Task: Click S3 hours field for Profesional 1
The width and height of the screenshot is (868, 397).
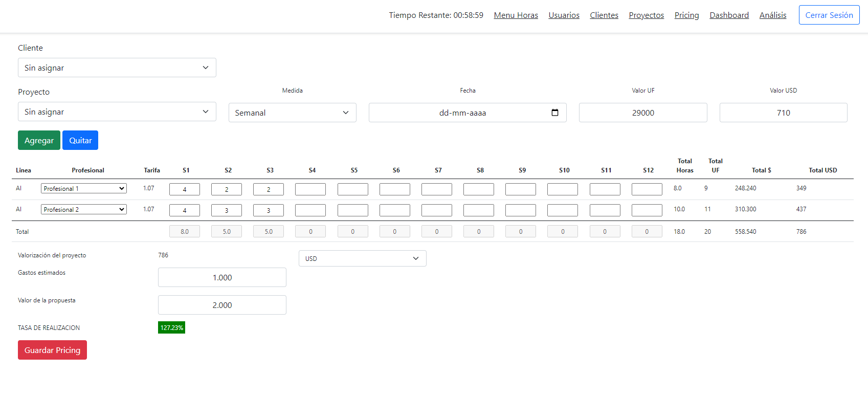Action: tap(269, 189)
